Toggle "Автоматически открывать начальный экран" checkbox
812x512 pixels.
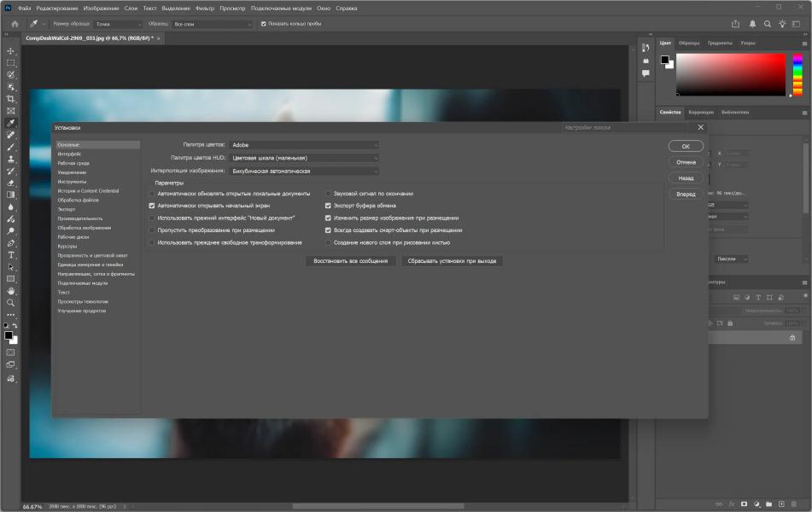[x=152, y=206]
